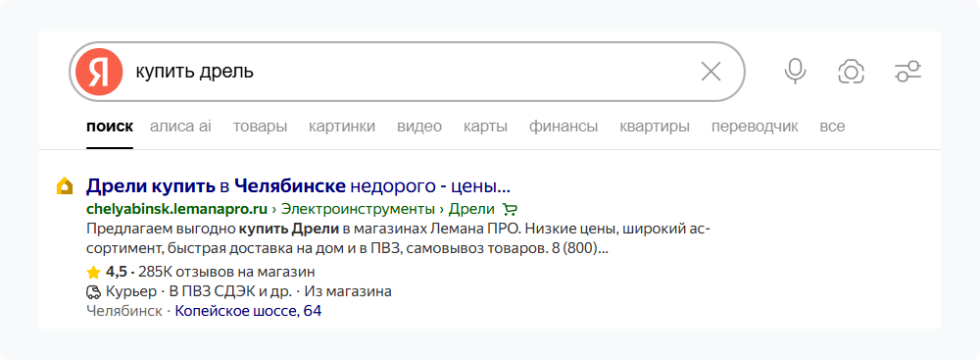Viewport: 980px width, 360px height.
Task: Click the delivery truck icon beside 'Курьер'
Action: (x=94, y=291)
